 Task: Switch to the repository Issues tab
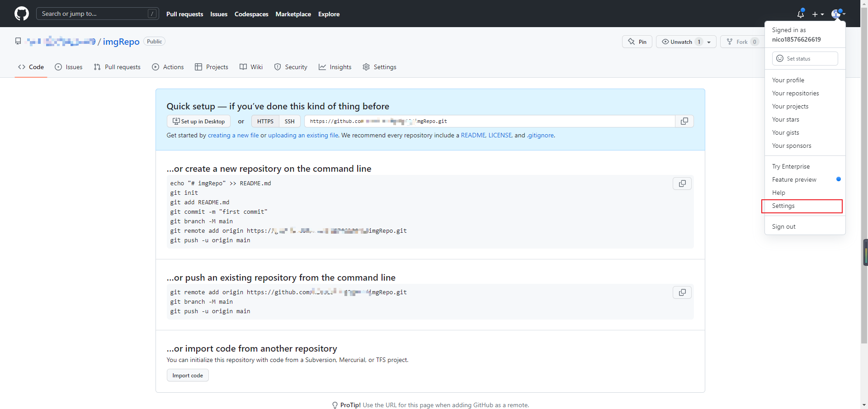pyautogui.click(x=69, y=67)
